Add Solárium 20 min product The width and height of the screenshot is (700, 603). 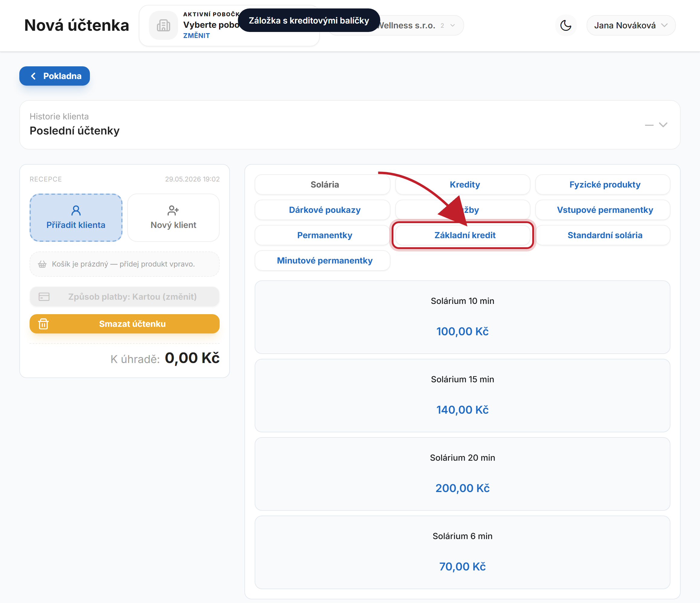click(x=463, y=474)
